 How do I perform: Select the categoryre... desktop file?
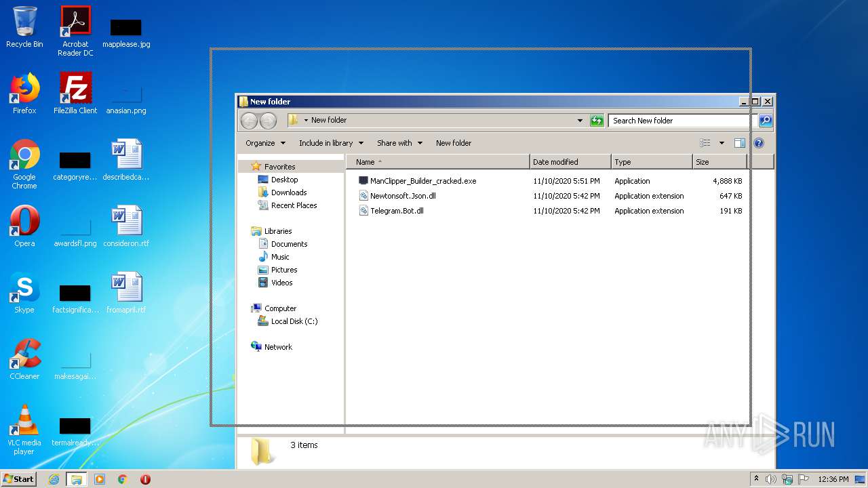(75, 167)
